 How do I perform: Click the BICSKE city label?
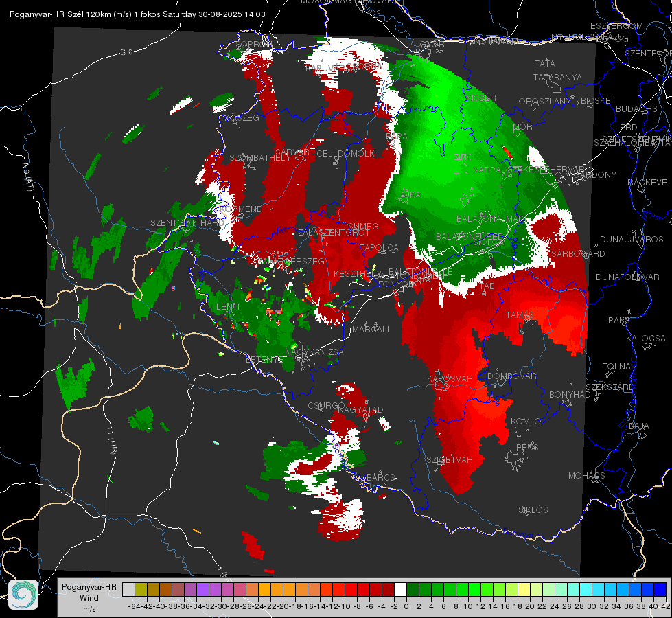tap(596, 101)
